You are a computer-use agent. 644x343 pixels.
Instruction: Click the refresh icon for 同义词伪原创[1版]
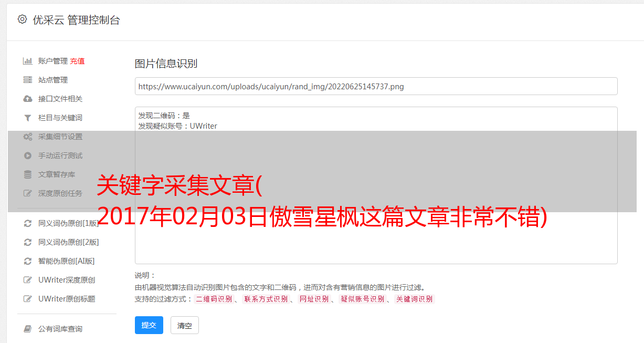(x=28, y=223)
